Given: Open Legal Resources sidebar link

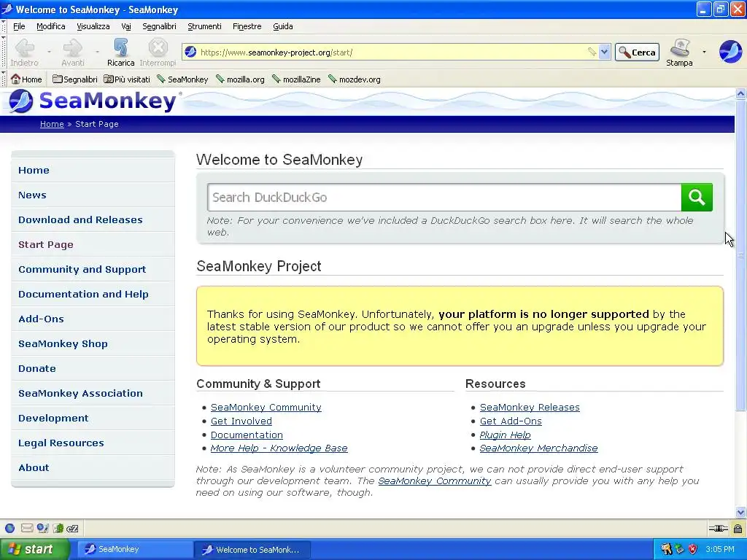Looking at the screenshot, I should point(61,443).
